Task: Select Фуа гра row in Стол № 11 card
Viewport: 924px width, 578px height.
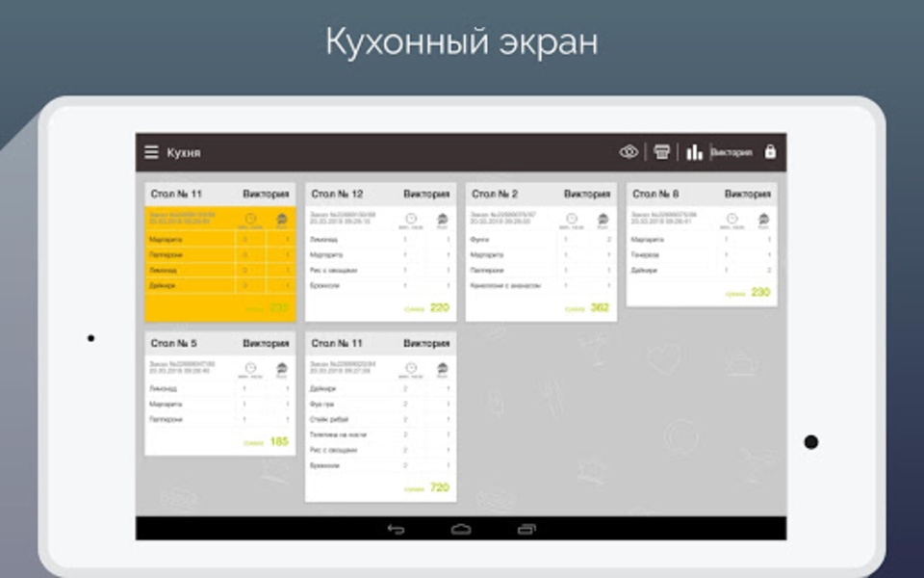Action: point(380,404)
